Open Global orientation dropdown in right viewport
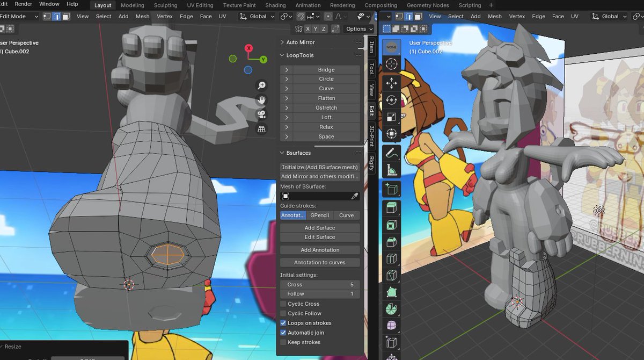This screenshot has height=360, width=644. point(610,17)
